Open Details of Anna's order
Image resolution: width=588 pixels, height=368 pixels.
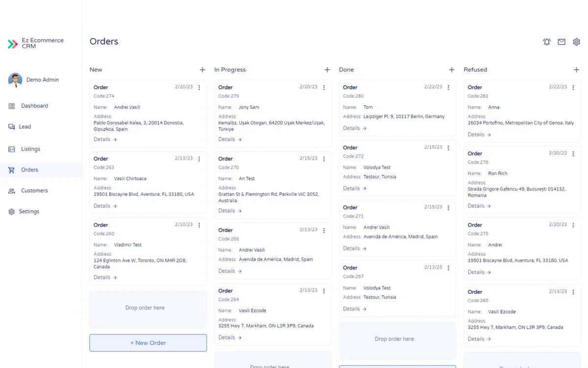point(480,134)
